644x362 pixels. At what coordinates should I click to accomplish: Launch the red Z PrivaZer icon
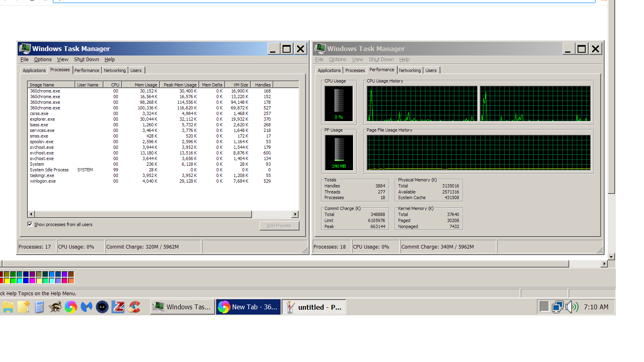[x=118, y=307]
